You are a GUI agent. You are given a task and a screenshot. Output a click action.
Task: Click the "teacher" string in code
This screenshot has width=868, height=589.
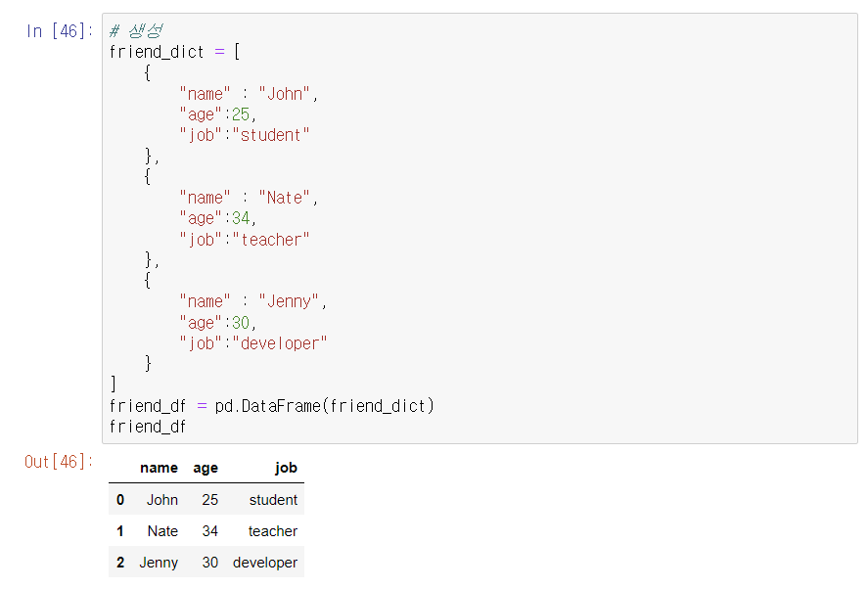(x=271, y=239)
